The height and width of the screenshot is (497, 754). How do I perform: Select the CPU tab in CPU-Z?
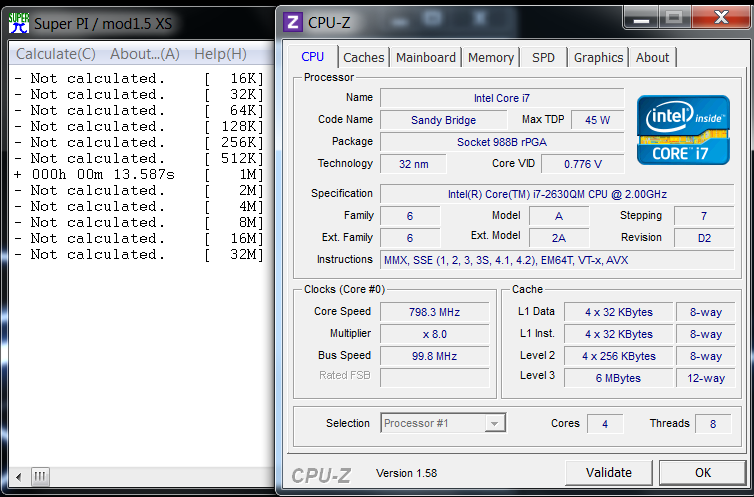coord(313,57)
